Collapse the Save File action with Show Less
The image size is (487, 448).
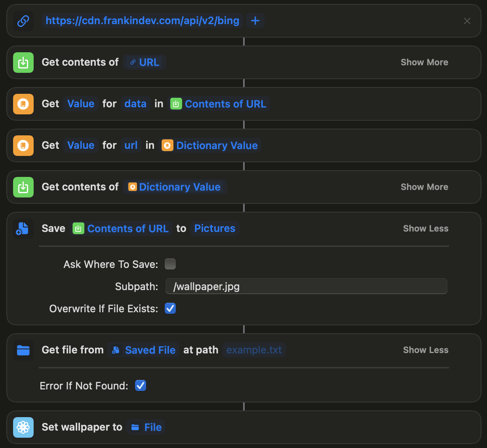pos(426,228)
